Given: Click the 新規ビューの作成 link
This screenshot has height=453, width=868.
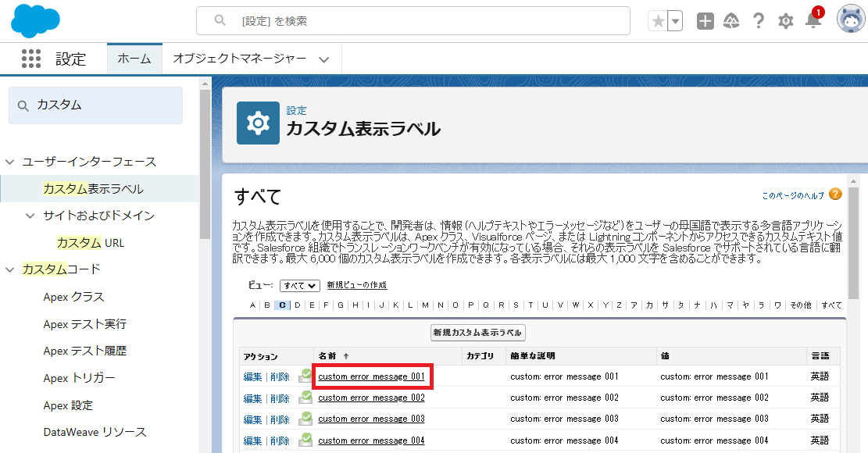Looking at the screenshot, I should tap(356, 285).
